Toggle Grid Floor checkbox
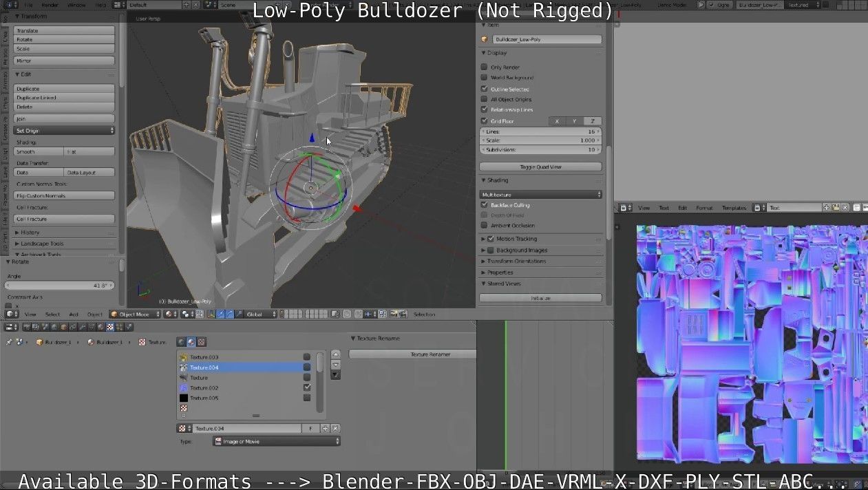Image resolution: width=868 pixels, height=490 pixels. coord(484,120)
